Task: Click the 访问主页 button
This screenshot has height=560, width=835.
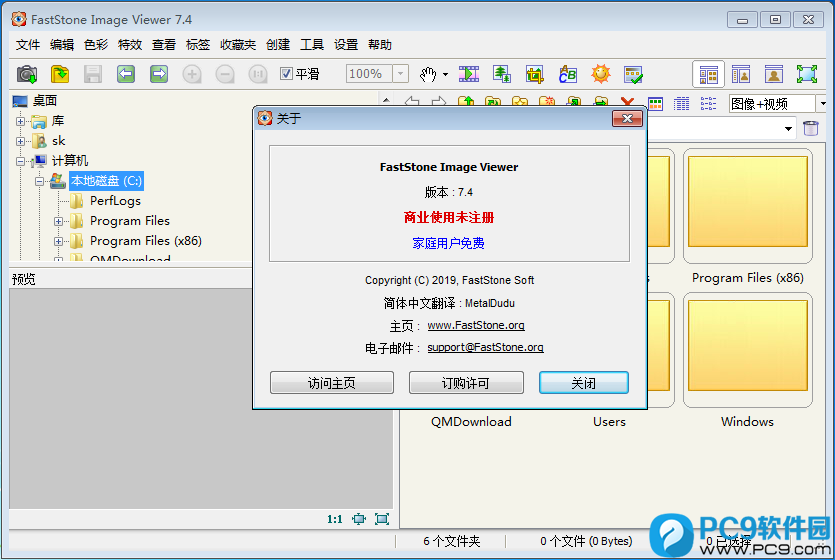Action: tap(332, 383)
